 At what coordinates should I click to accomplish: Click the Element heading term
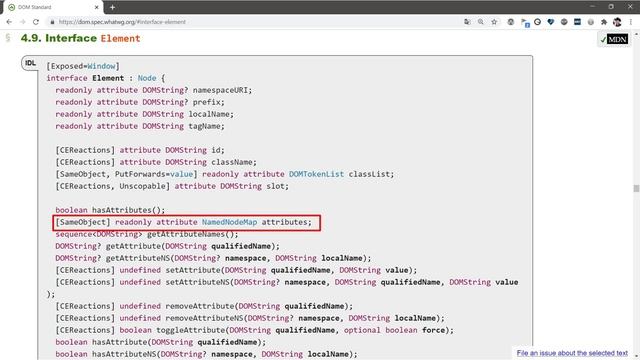120,38
